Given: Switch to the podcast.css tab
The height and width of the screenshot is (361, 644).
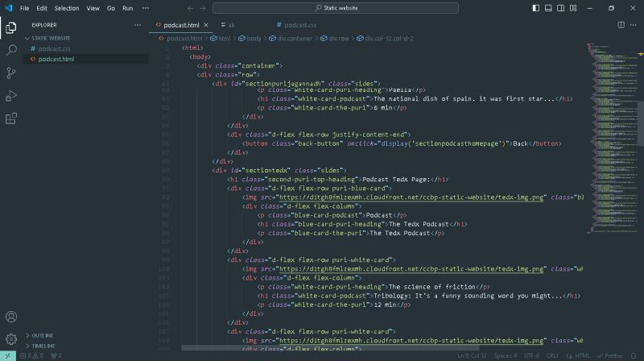Looking at the screenshot, I should (295, 25).
